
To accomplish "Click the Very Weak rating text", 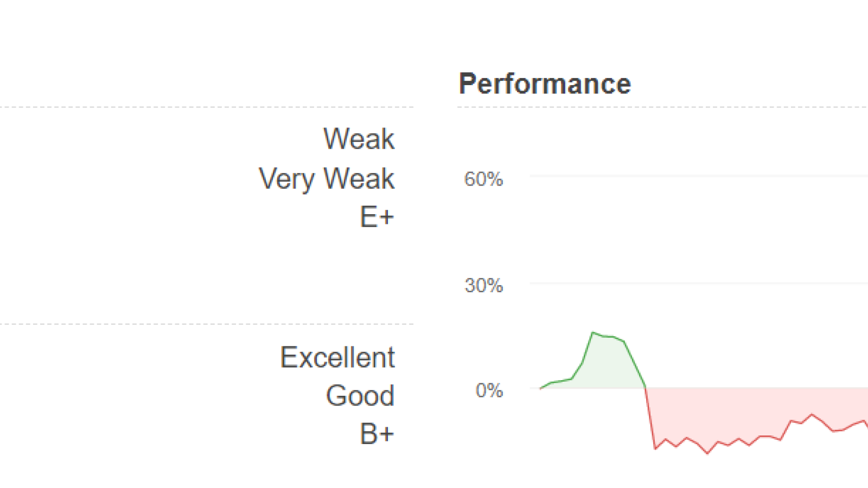I will 327,179.
